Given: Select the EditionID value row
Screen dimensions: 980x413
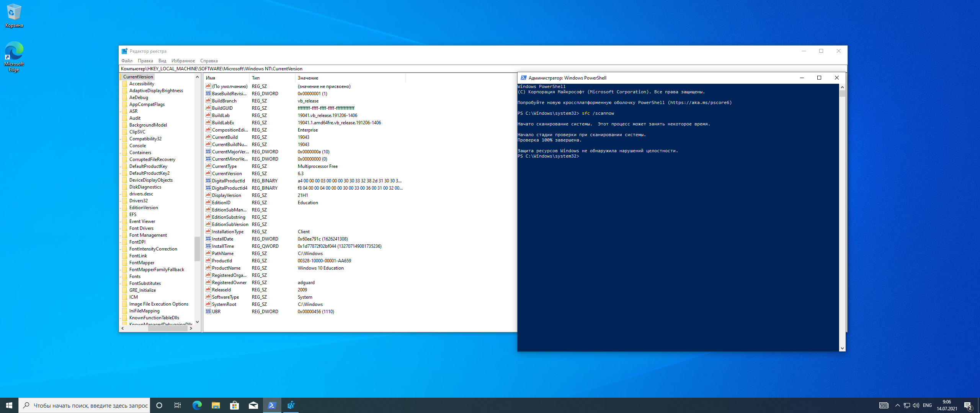Looking at the screenshot, I should (x=304, y=203).
